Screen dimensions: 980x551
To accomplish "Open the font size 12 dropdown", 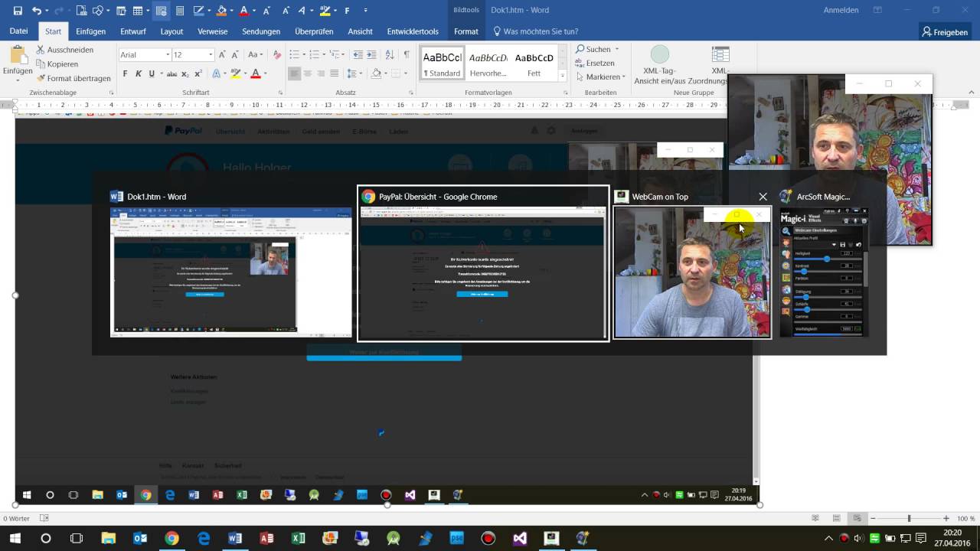I will (211, 55).
